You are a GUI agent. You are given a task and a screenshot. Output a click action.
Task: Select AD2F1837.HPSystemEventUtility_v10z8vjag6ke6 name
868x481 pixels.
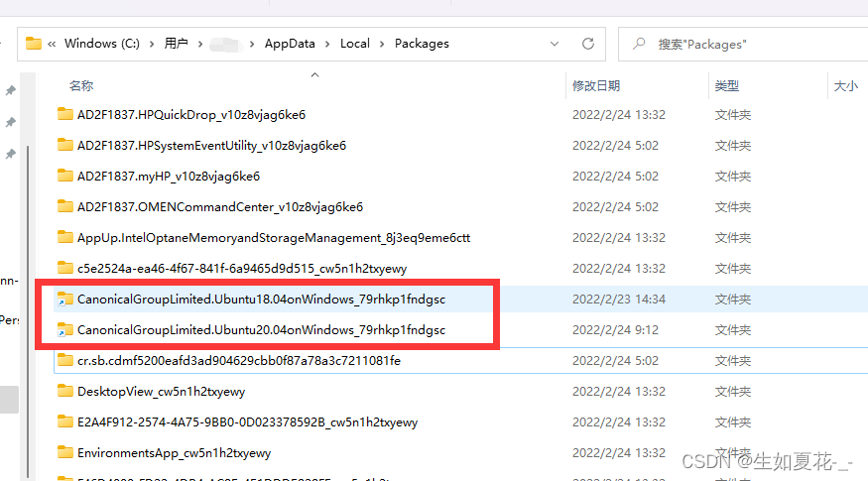pos(212,146)
